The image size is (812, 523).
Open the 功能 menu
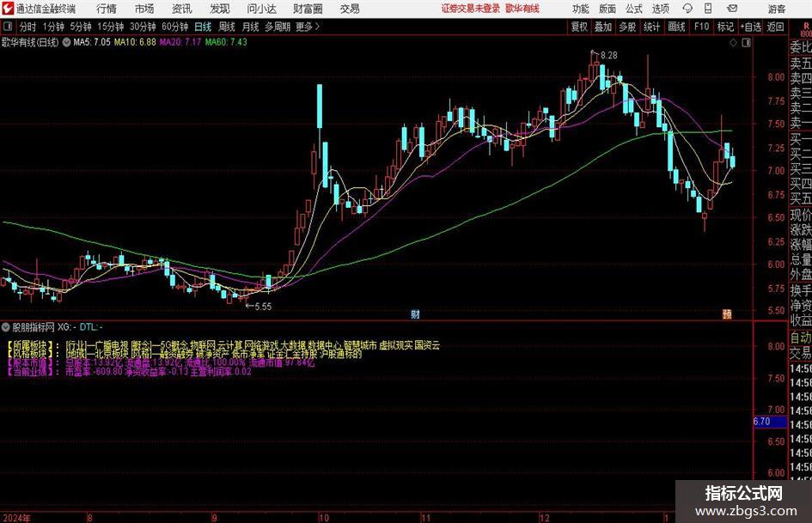[x=581, y=9]
